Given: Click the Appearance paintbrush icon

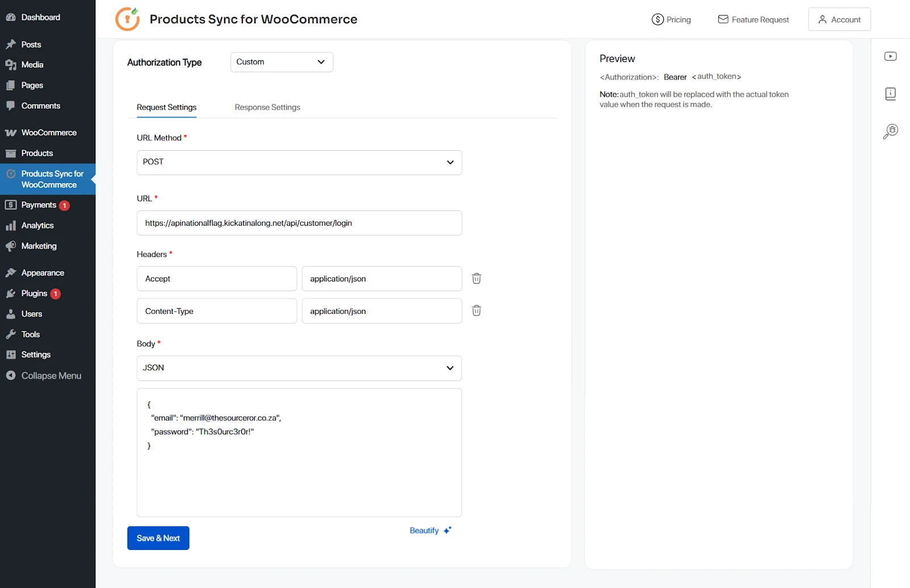Looking at the screenshot, I should [11, 272].
